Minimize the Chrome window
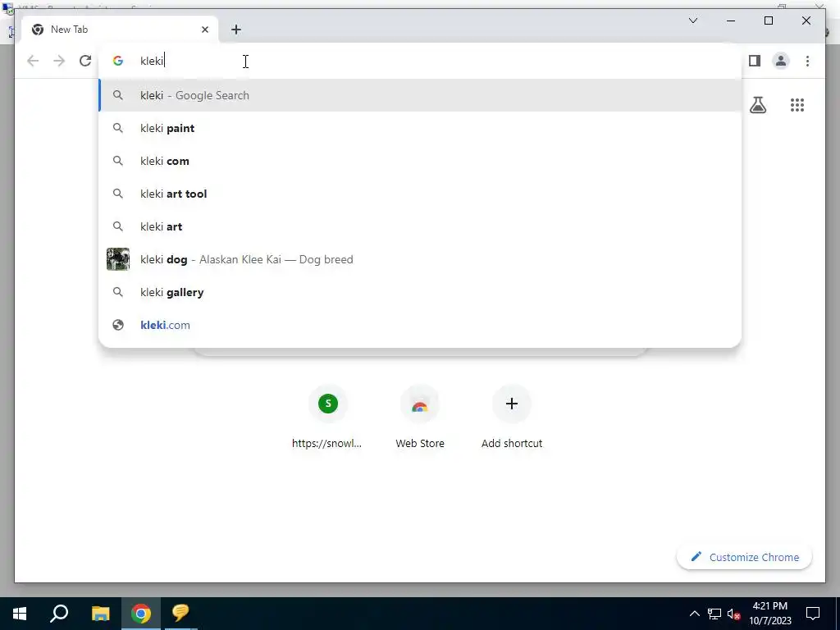The image size is (840, 630). (731, 21)
